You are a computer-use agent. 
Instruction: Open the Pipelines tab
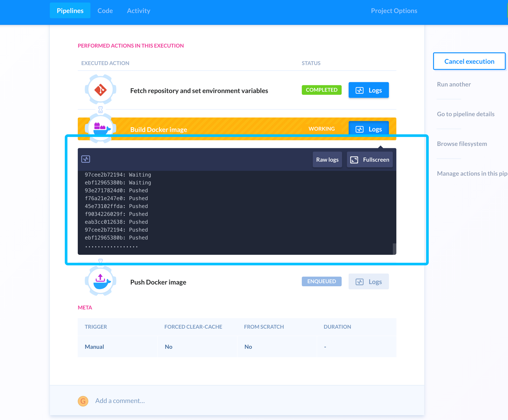pos(70,11)
